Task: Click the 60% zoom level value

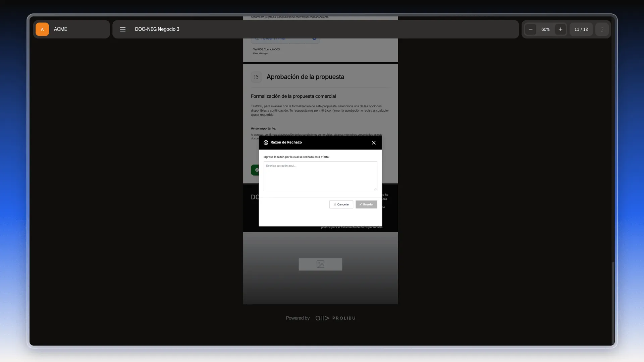Action: pyautogui.click(x=545, y=29)
